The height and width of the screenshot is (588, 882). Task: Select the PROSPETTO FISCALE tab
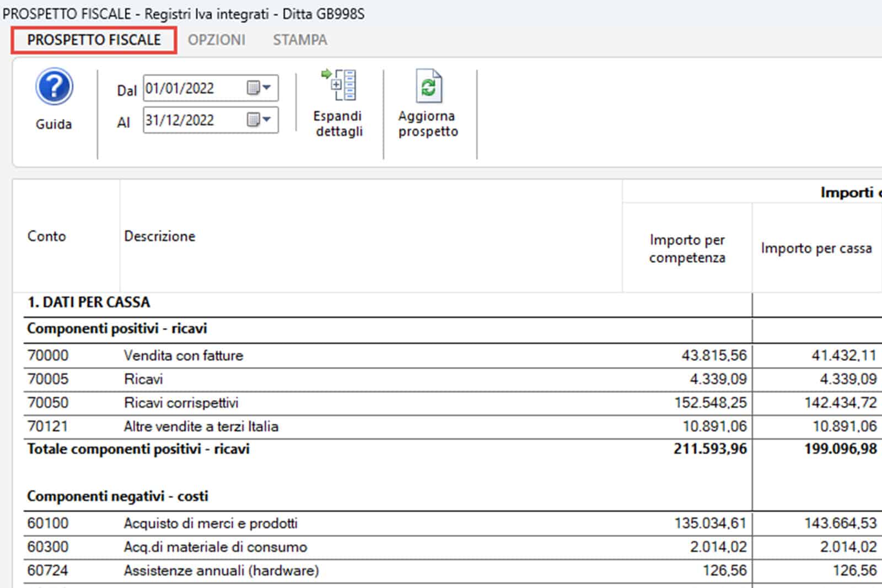(94, 40)
